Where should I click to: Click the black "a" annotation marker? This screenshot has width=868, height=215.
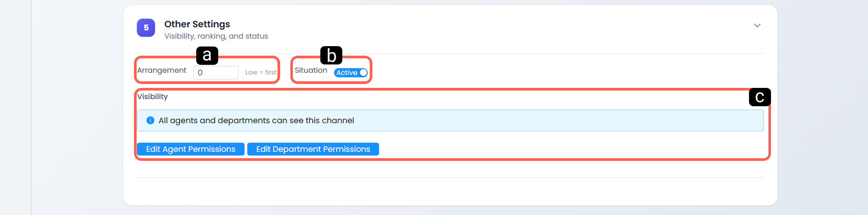[x=207, y=56]
